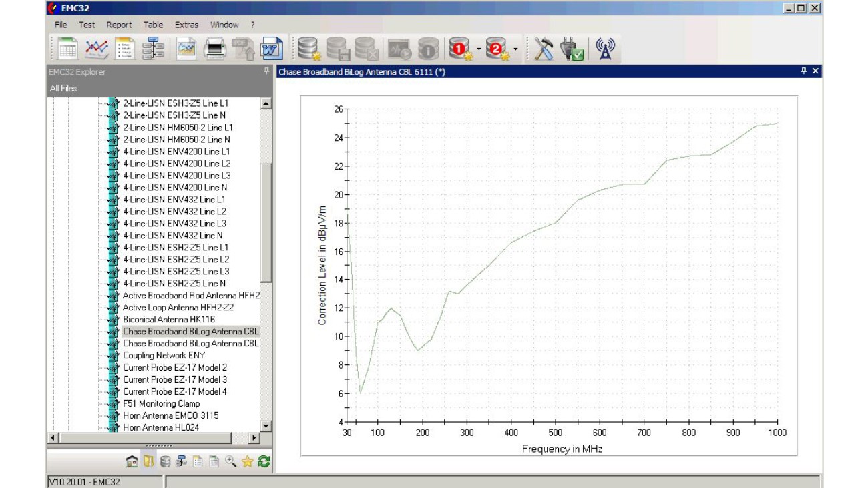Click the PDF export toolbar icon

click(243, 49)
